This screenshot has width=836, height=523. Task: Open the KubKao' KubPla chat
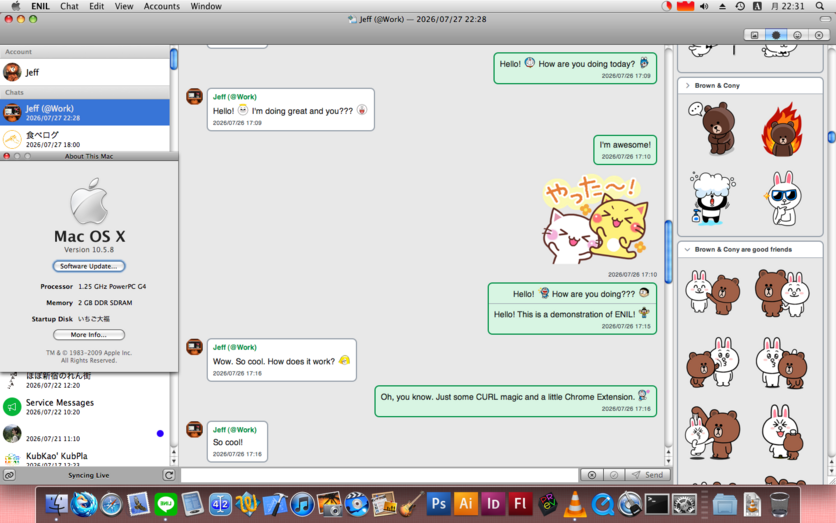(85, 458)
